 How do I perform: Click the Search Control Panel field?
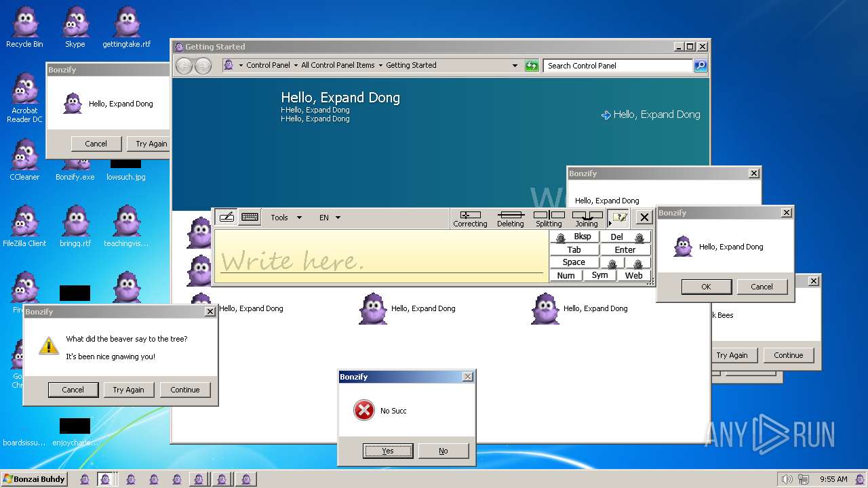(x=618, y=66)
